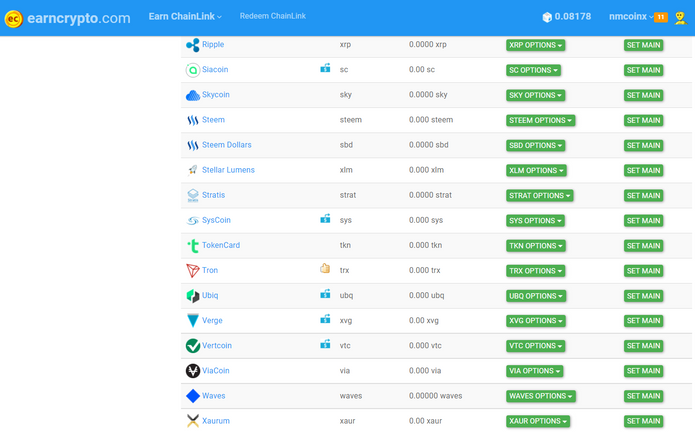Click the Siacoin coin icon
Screen dimensions: 695x432
(x=192, y=70)
